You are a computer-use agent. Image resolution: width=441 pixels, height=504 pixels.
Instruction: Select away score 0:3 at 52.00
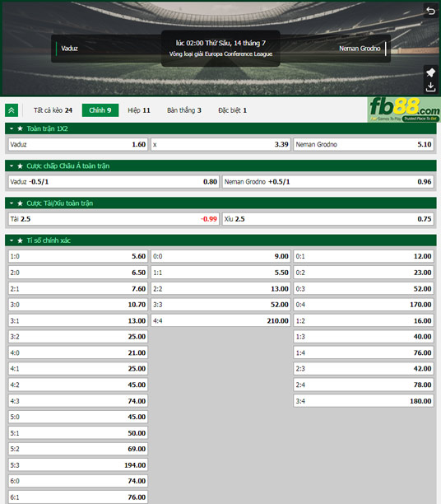point(364,288)
